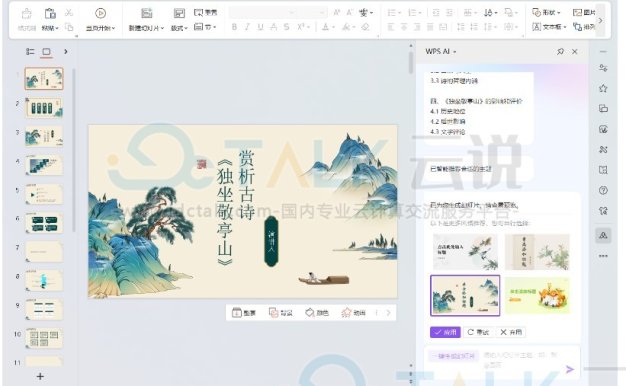This screenshot has height=386, width=626.
Task: Click the Paste clipboard icon
Action: click(50, 14)
